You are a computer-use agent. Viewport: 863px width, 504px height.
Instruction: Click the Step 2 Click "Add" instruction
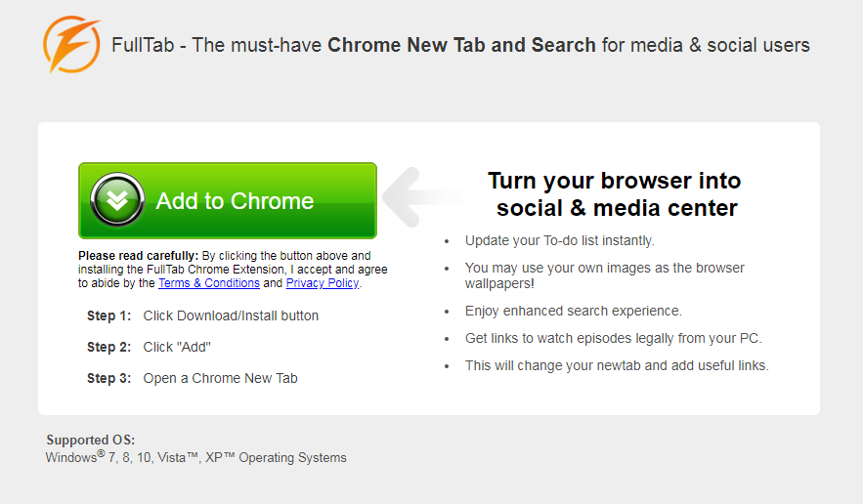(x=149, y=347)
